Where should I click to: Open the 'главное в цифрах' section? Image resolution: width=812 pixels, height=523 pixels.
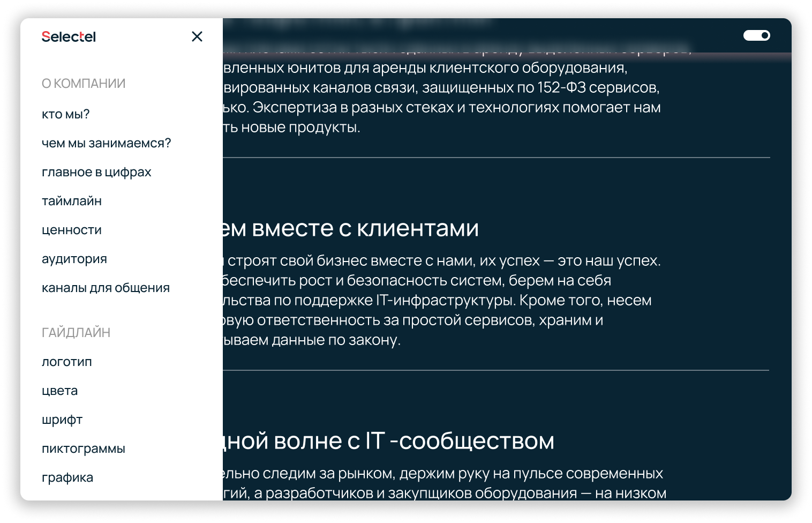(x=96, y=171)
